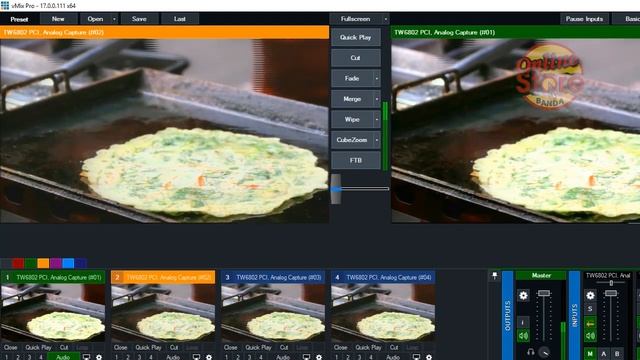Open settings gear for input 1
Screen dimensions: 640x360
(x=99, y=357)
